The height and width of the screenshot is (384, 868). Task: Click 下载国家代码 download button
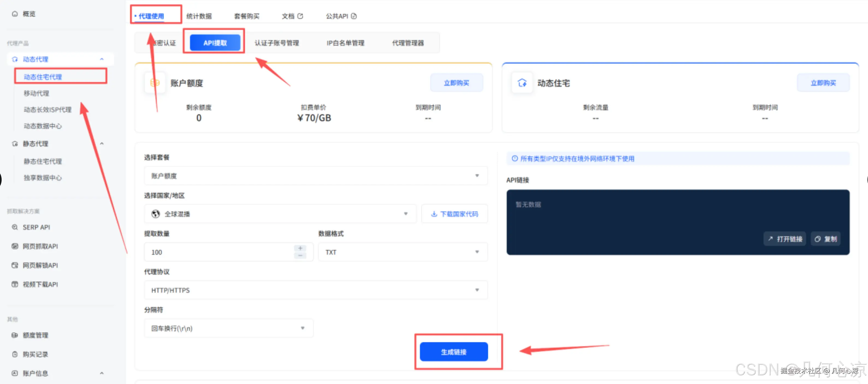[454, 214]
